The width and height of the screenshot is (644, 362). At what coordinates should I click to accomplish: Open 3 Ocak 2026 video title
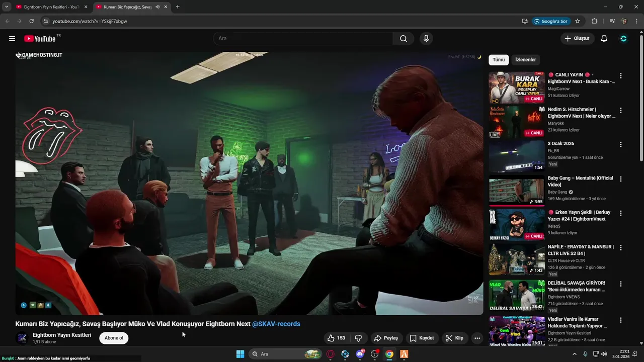pyautogui.click(x=561, y=144)
